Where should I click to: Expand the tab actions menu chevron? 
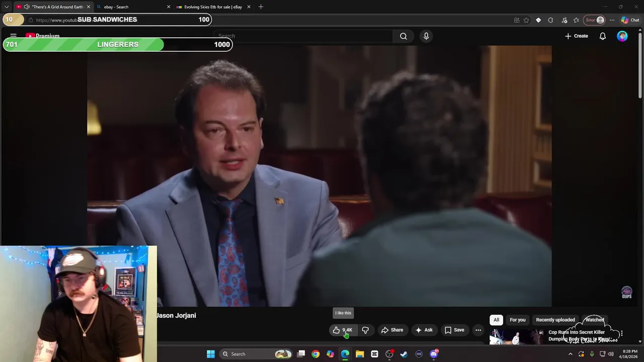coord(7,7)
